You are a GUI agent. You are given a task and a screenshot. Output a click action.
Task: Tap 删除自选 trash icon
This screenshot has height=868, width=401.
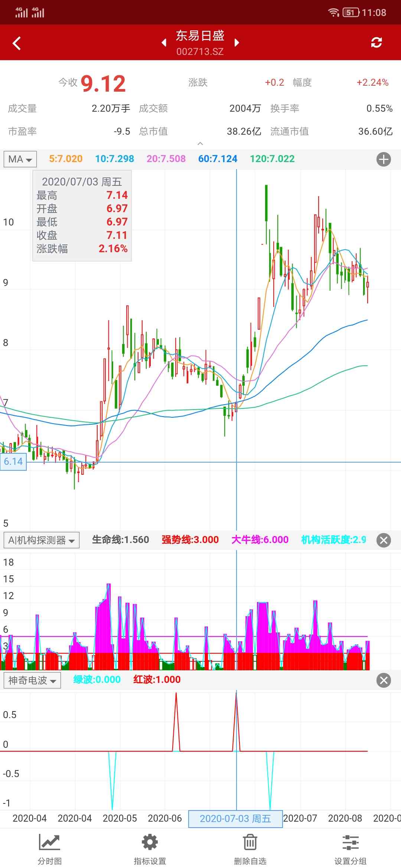[x=250, y=848]
